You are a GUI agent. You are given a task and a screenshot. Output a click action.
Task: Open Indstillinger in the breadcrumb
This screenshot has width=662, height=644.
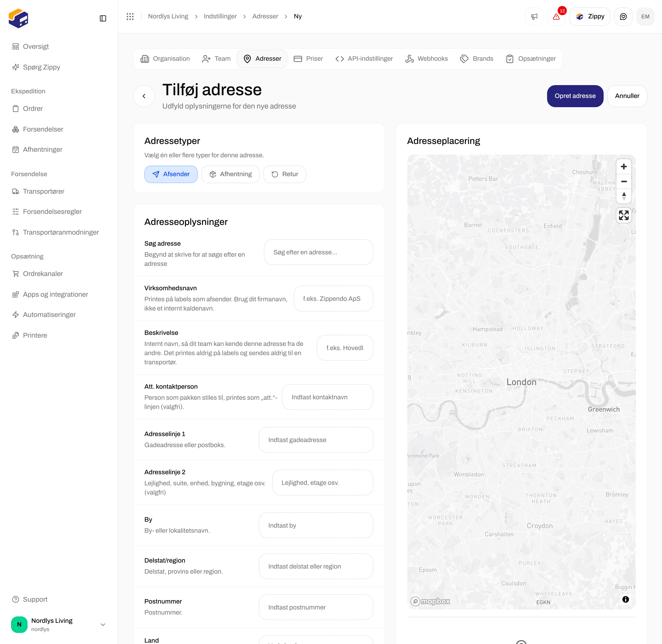tap(220, 16)
